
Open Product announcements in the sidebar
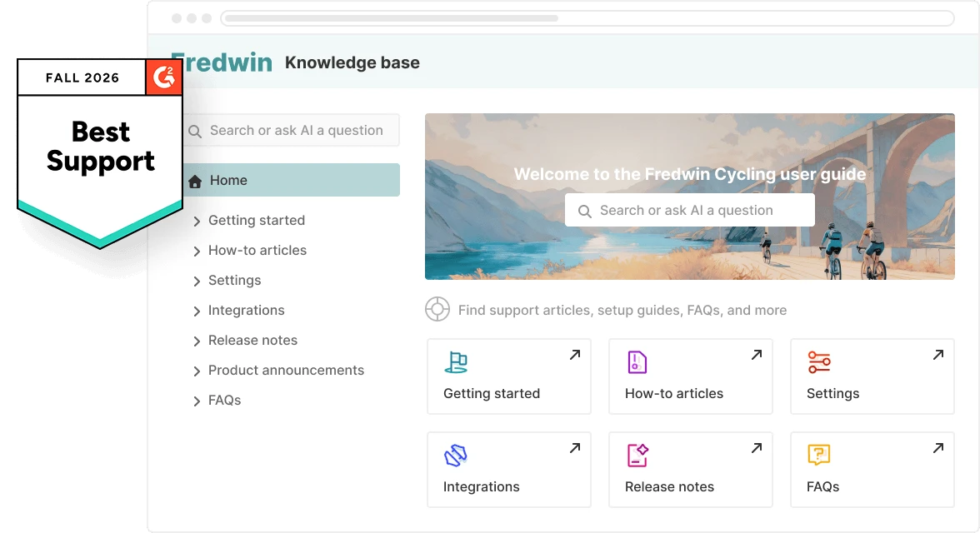click(287, 370)
